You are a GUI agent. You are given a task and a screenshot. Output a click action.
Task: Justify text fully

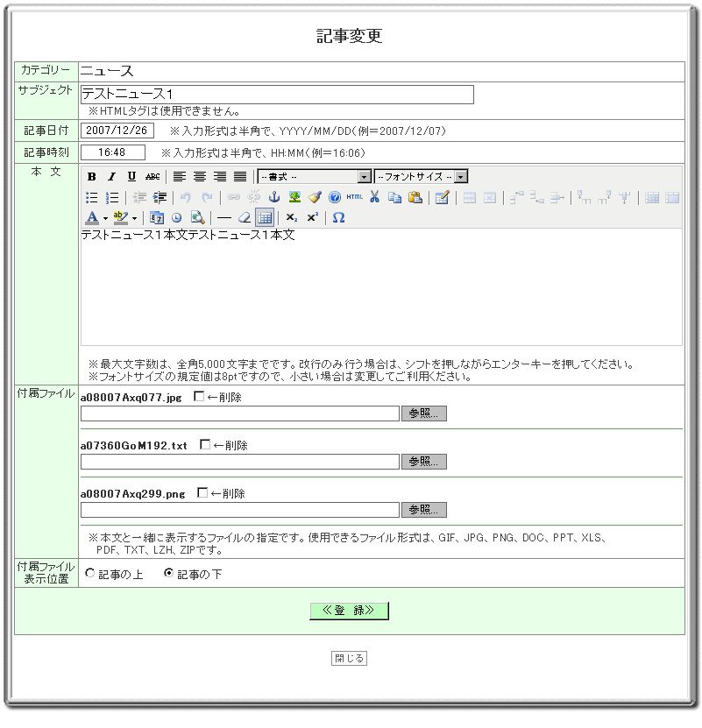[x=240, y=176]
